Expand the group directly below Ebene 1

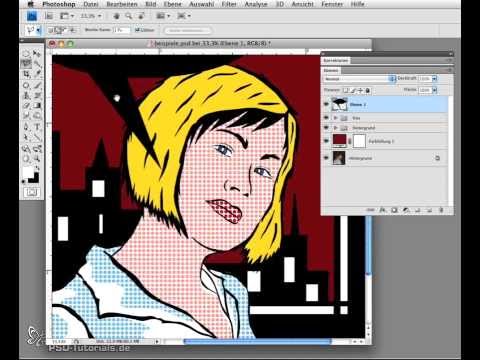[335, 118]
